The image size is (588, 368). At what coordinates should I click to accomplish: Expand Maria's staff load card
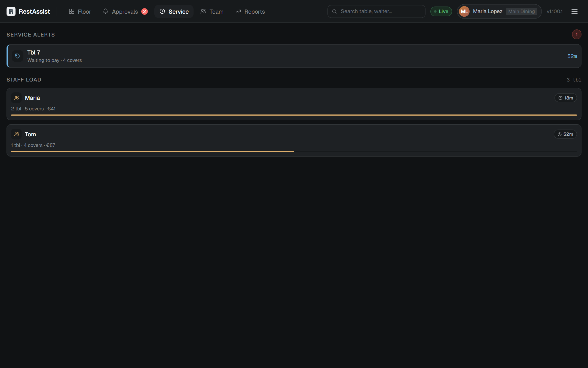(294, 104)
